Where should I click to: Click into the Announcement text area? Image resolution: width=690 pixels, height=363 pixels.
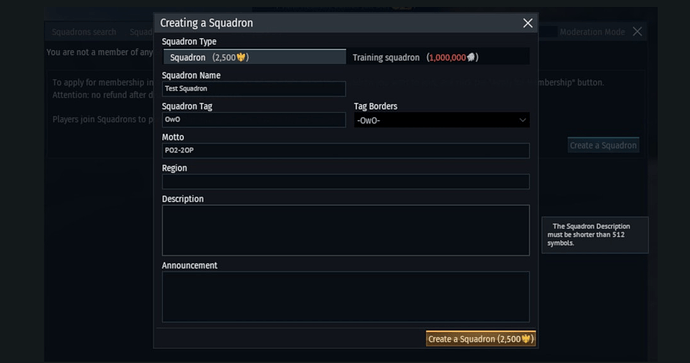[345, 297]
